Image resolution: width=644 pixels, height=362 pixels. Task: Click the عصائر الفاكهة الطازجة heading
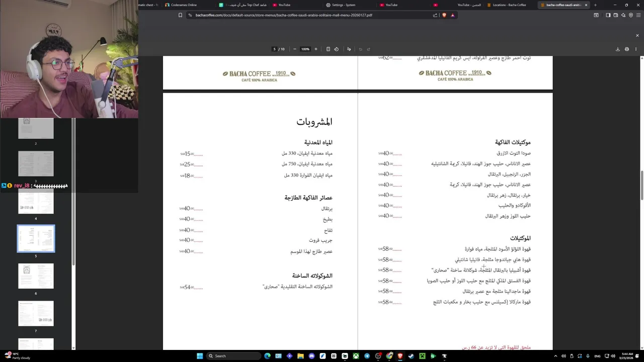(308, 198)
